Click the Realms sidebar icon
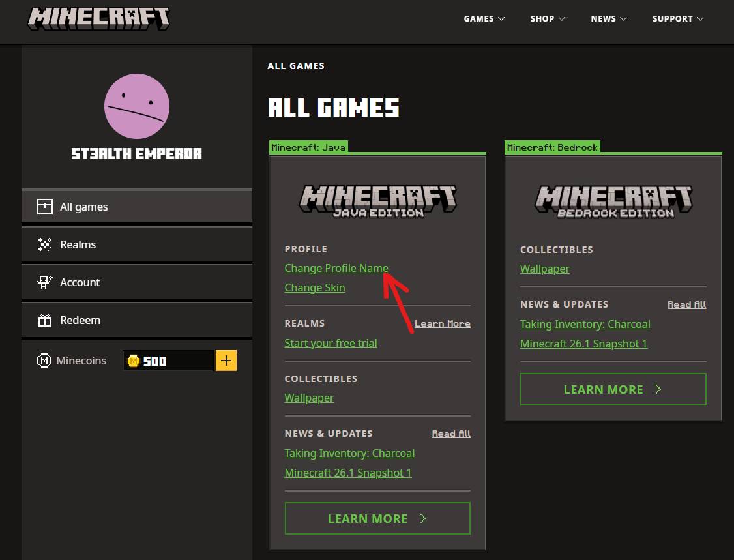This screenshot has height=560, width=734. (44, 244)
